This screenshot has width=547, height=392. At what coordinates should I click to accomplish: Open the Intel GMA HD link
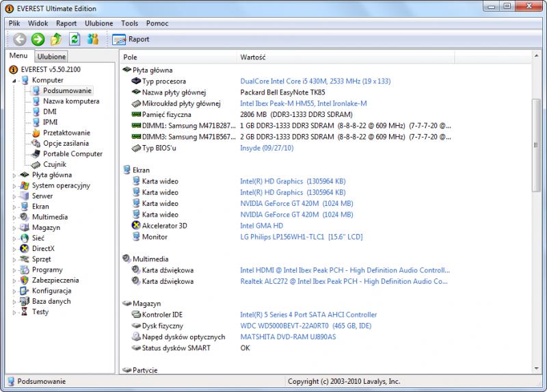coord(262,226)
